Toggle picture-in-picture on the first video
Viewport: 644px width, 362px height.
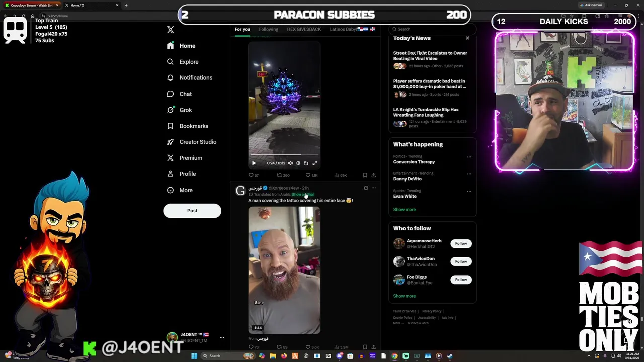306,163
